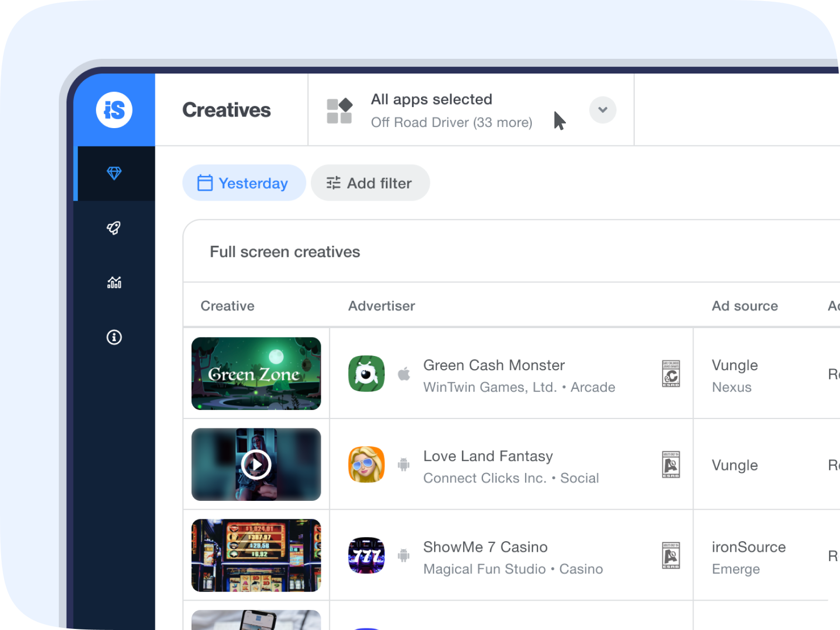
Task: Click the Full screen creatives heading
Action: coord(285,252)
